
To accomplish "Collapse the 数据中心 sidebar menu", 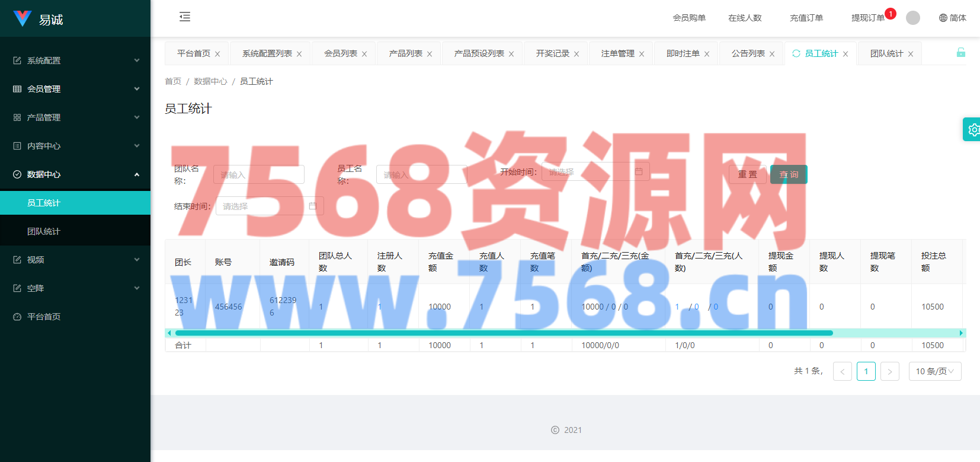I will [x=75, y=174].
